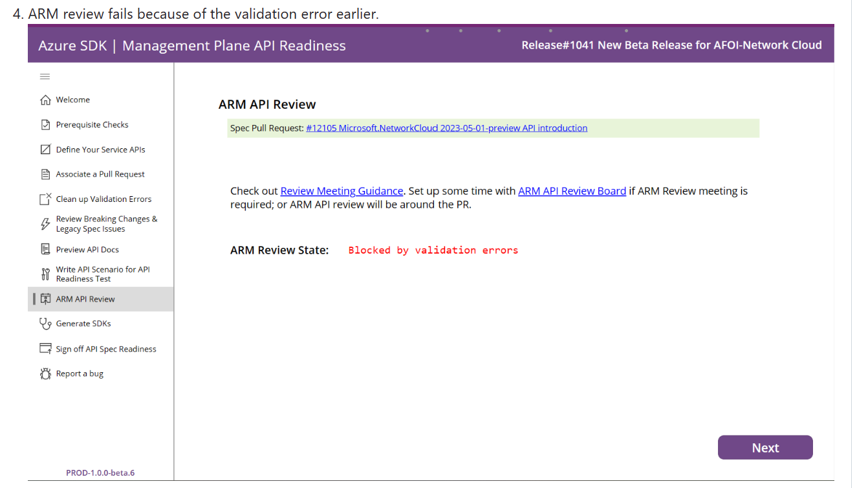The width and height of the screenshot is (868, 488).
Task: Click the Define Your Service APIs icon
Action: (x=45, y=149)
